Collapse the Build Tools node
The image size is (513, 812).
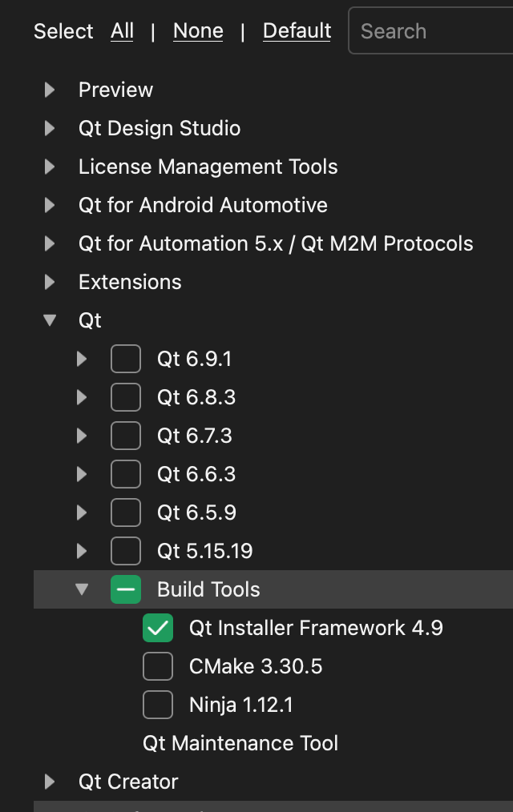[82, 589]
